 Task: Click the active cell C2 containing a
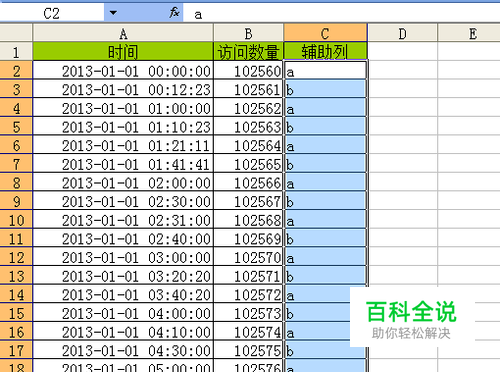(325, 70)
